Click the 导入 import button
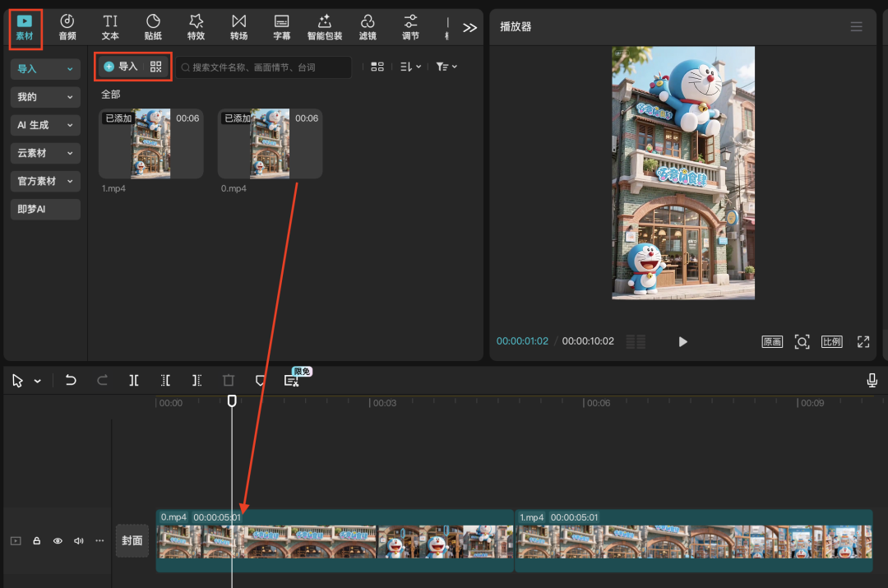The image size is (888, 588). pos(121,67)
